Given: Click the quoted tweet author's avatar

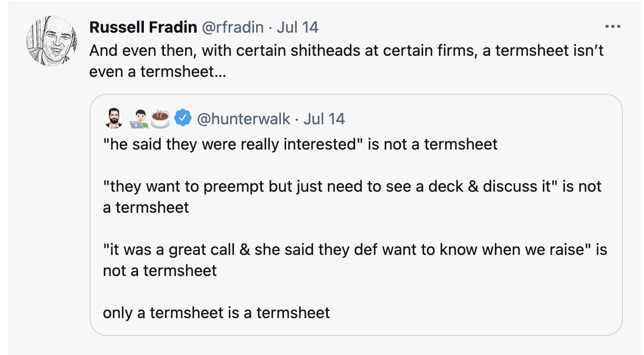Looking at the screenshot, I should coord(113,119).
